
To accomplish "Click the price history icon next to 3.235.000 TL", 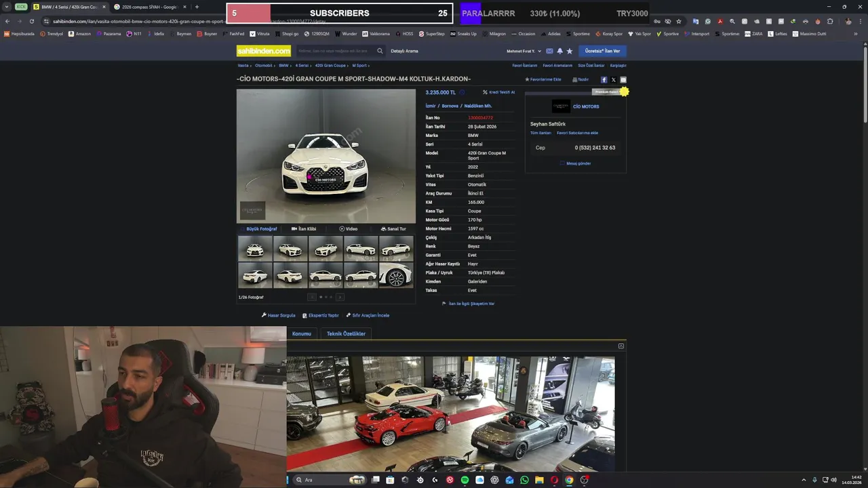I will pos(462,92).
